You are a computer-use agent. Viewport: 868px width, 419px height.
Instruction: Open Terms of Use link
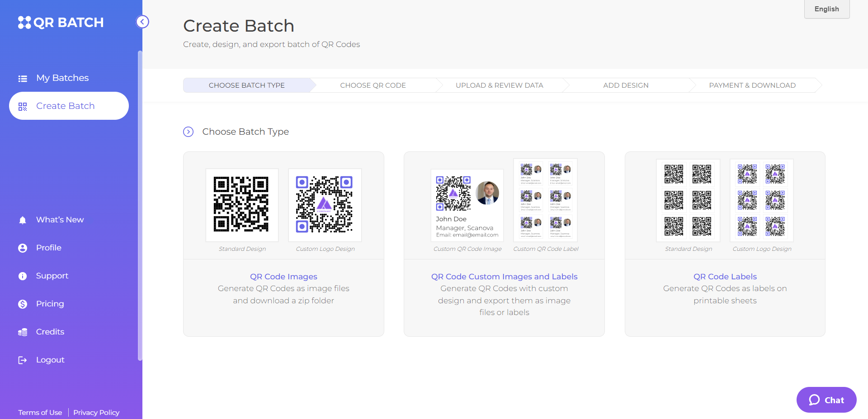(x=40, y=412)
